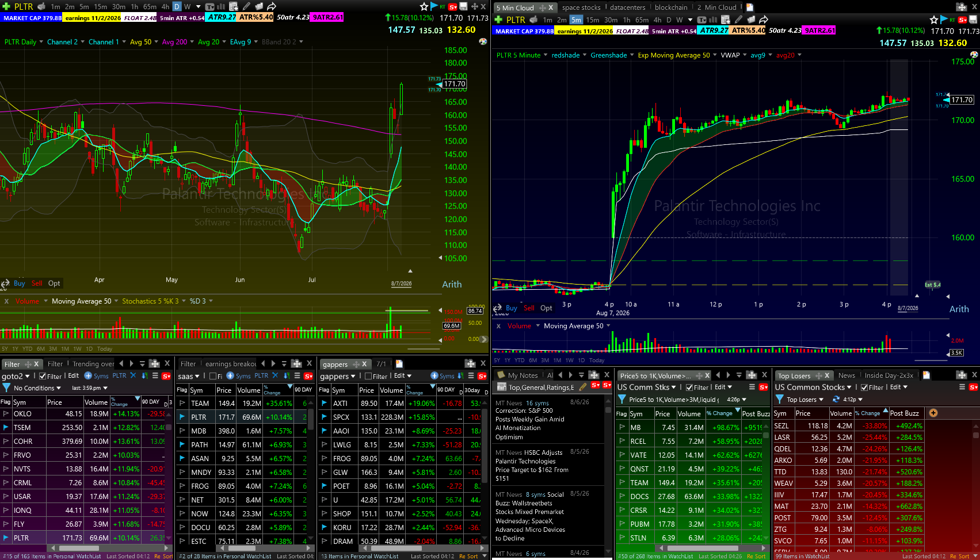Viewport: 980px width, 560px height.
Task: Toggle the Fi checkbox in the saas watchlist
Action: tap(213, 376)
